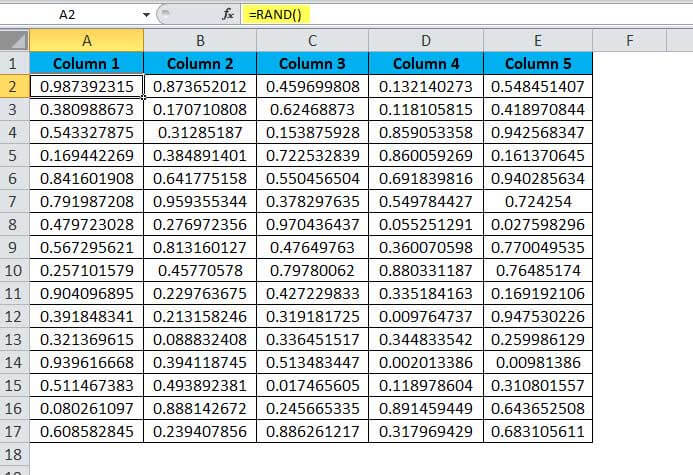Viewport: 693px width, 475px height.
Task: Select cell with value 0.45770578
Action: click(x=200, y=270)
